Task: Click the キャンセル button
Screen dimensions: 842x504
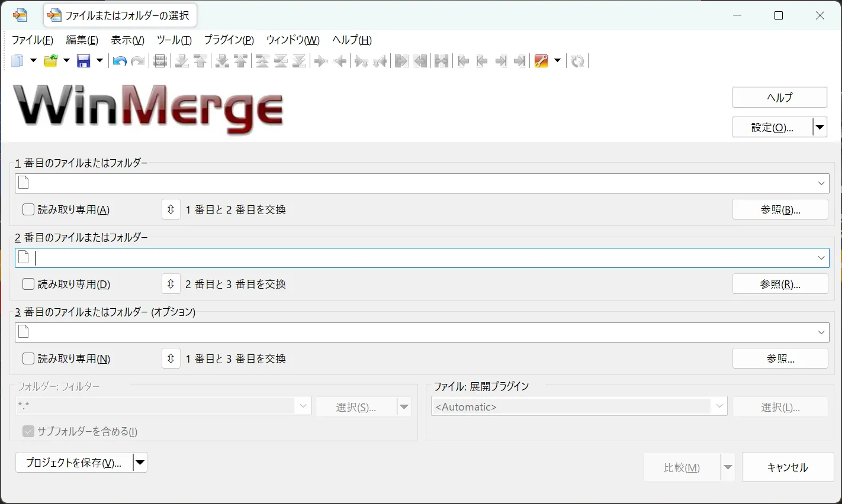Action: 788,467
